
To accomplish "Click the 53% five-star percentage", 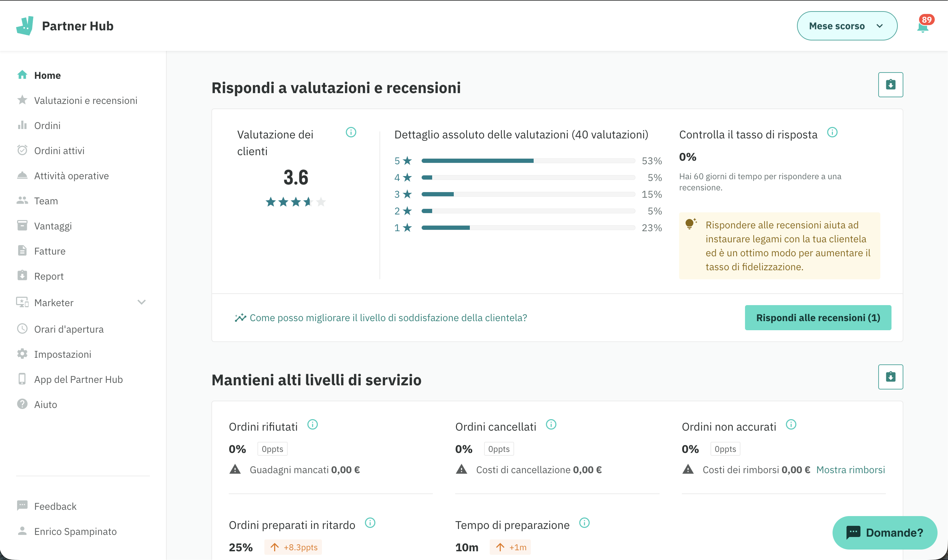I will [x=652, y=161].
